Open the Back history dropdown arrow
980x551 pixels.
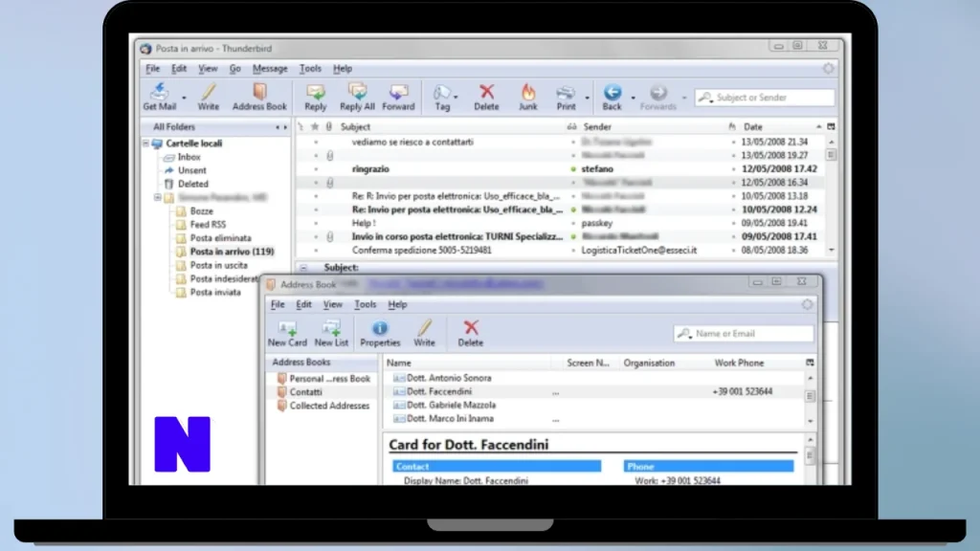tap(634, 99)
